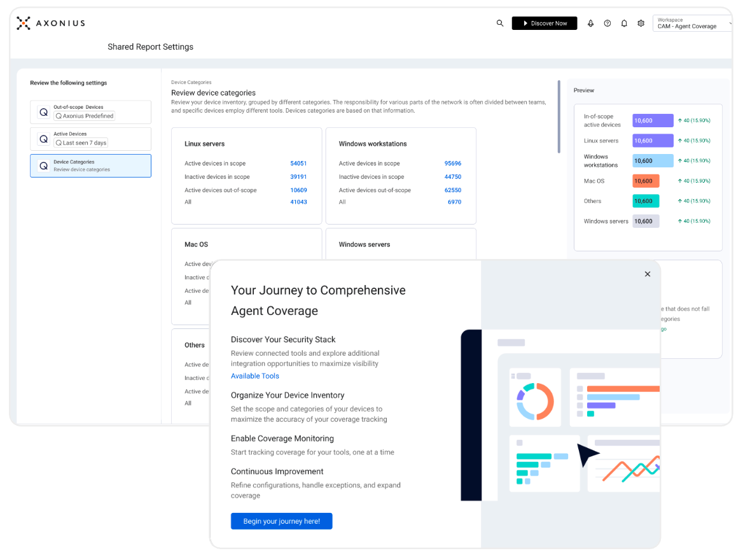Select the Out-of-scope Devices setting
This screenshot has height=560, width=743.
point(90,112)
